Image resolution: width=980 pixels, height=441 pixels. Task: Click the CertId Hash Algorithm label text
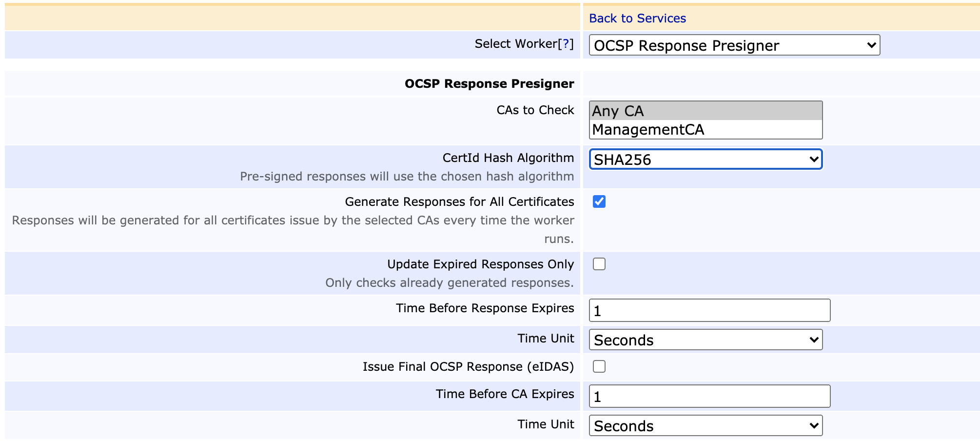[x=508, y=158]
